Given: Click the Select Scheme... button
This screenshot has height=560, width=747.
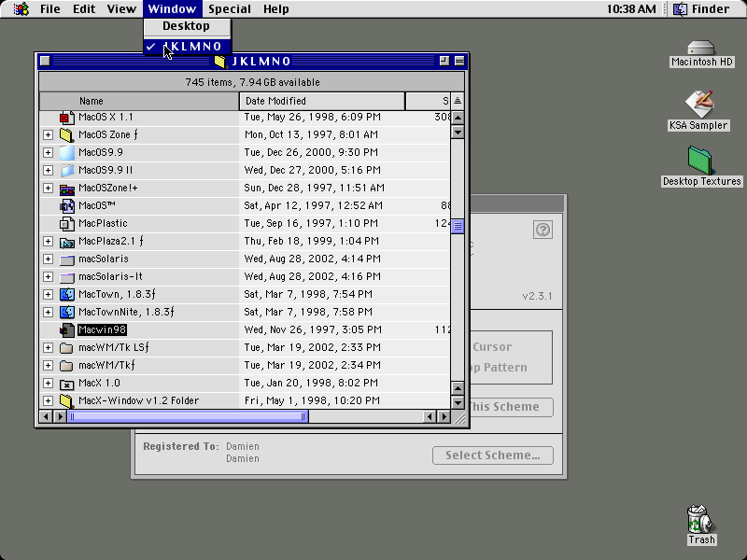Looking at the screenshot, I should tap(493, 455).
